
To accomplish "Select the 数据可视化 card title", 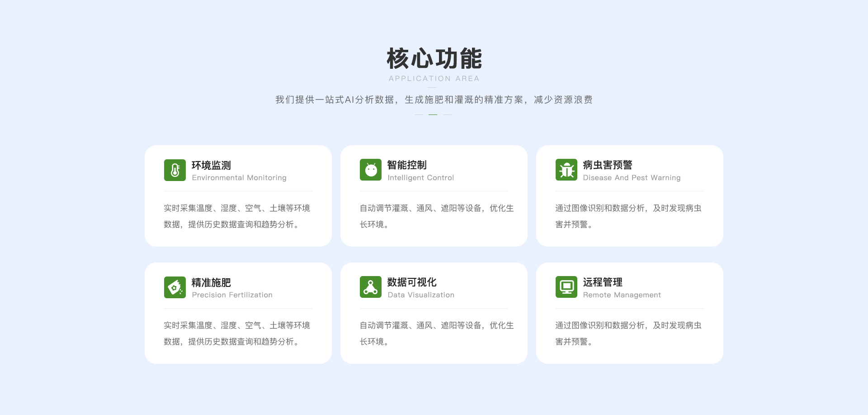I will (x=412, y=282).
